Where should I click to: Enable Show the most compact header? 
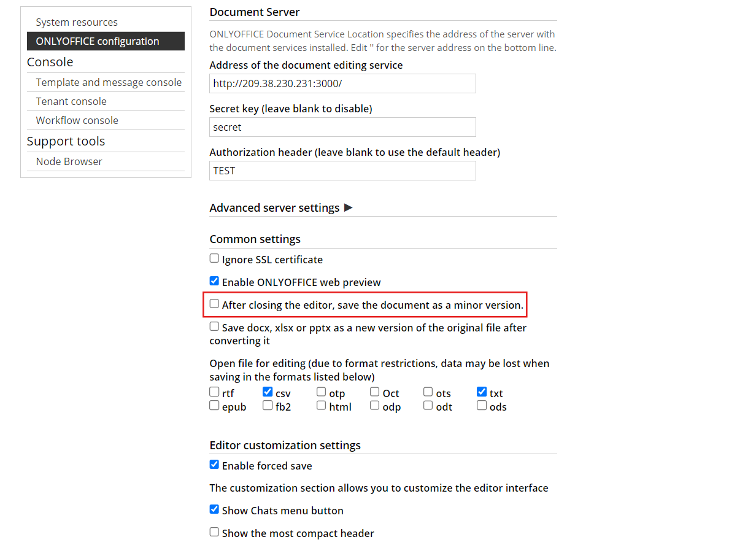[214, 533]
